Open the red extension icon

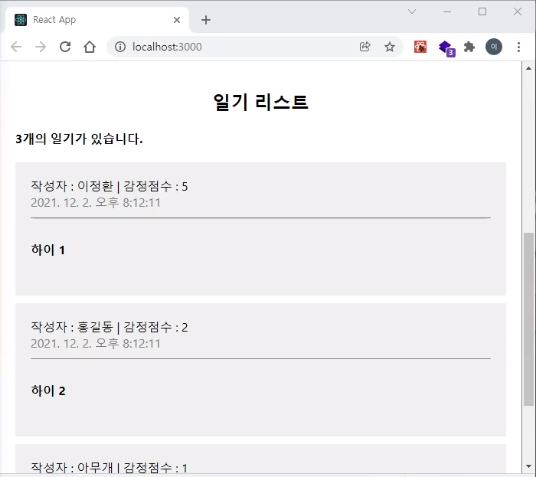click(x=420, y=47)
